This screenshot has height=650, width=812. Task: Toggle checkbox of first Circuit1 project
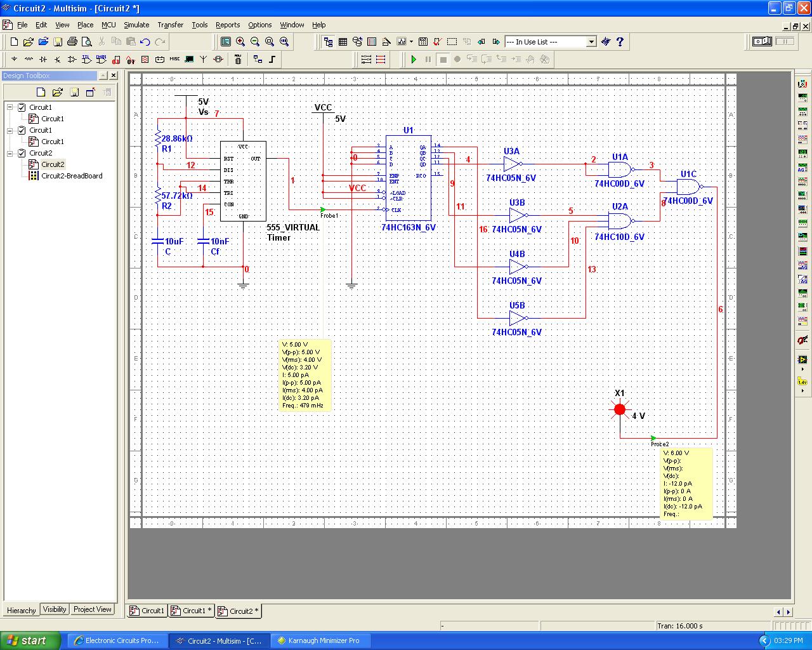pyautogui.click(x=22, y=107)
